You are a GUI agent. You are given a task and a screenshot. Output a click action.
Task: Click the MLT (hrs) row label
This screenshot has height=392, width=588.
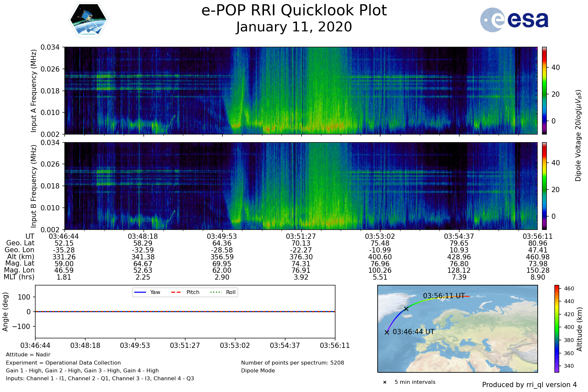tap(19, 277)
